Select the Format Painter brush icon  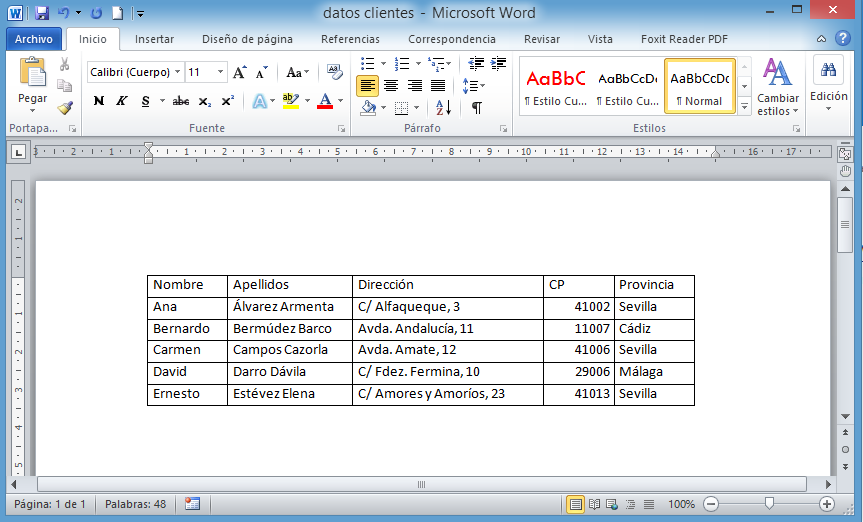pos(65,107)
